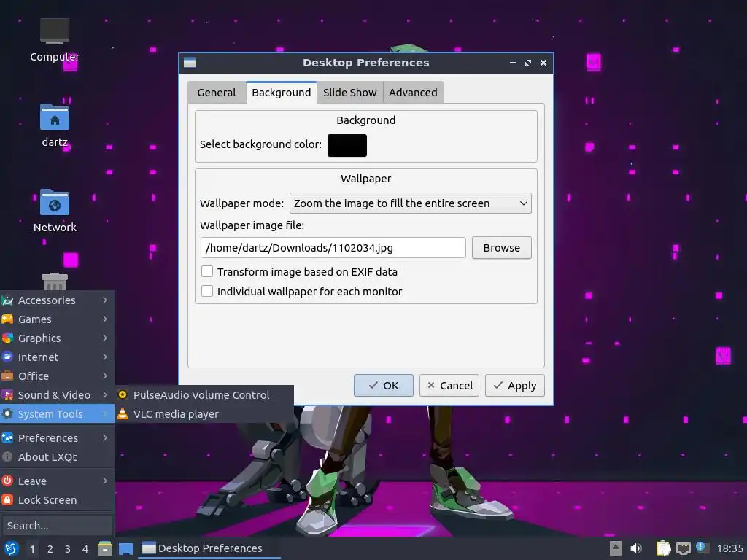Viewport: 747px width, 560px height.
Task: Switch to workspace 1
Action: [x=32, y=549]
